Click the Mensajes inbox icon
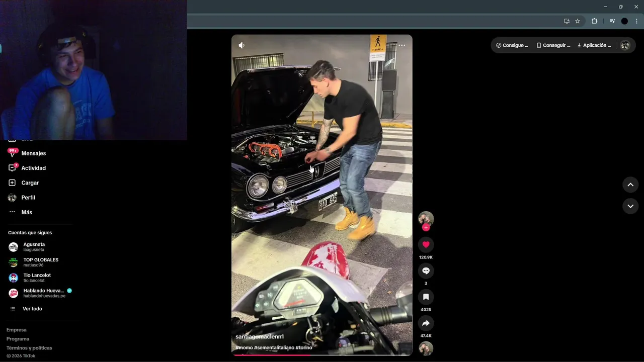Screen dimensions: 644x362 [x=12, y=153]
